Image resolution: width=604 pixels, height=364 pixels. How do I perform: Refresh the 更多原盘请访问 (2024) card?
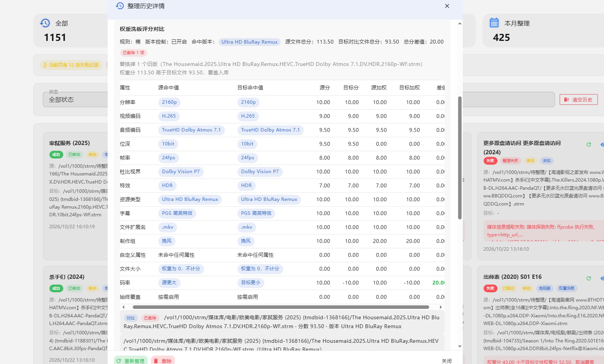[589, 145]
